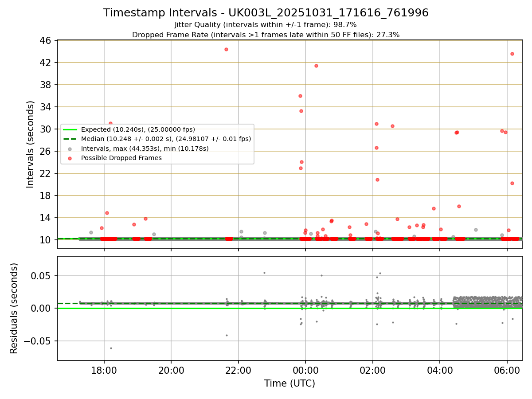Click the 'Intervals (seconds)' y-axis label
This screenshot has width=532, height=399.
(31, 144)
